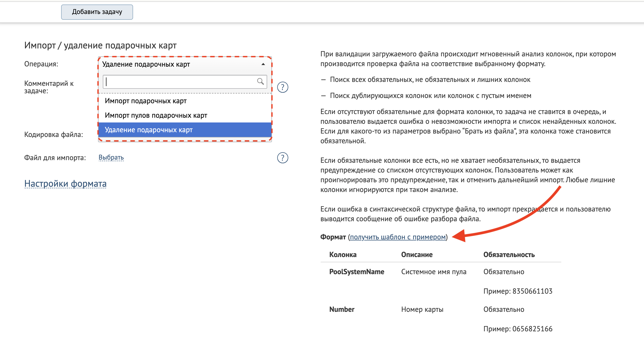Click the Описание table header
Screen dimensions: 644x340
(417, 255)
